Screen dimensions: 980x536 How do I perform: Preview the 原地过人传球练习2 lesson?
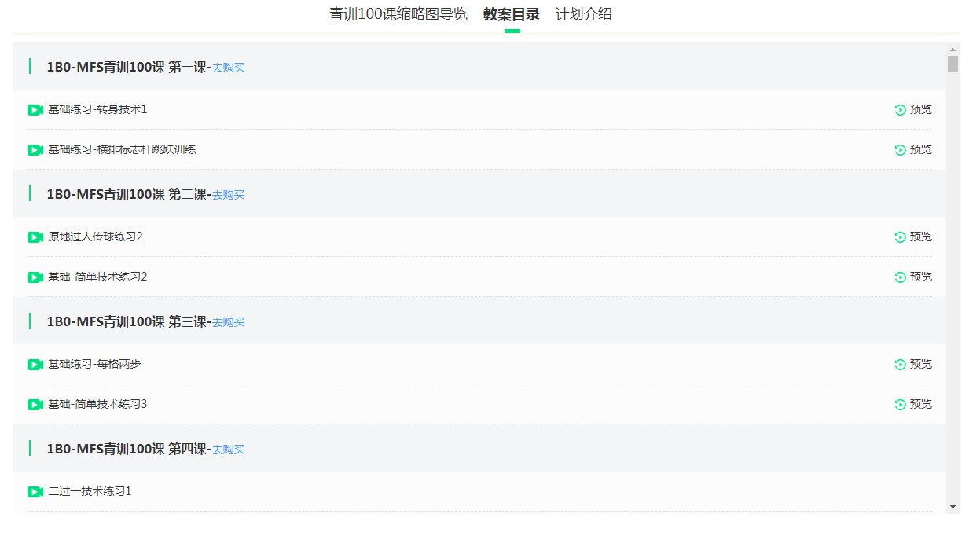(913, 237)
